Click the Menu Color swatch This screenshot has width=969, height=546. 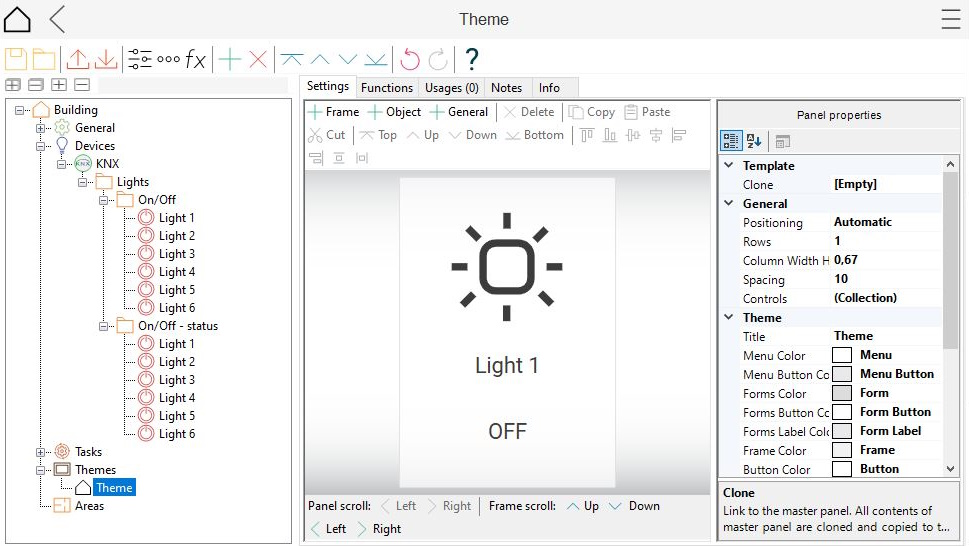pos(842,355)
